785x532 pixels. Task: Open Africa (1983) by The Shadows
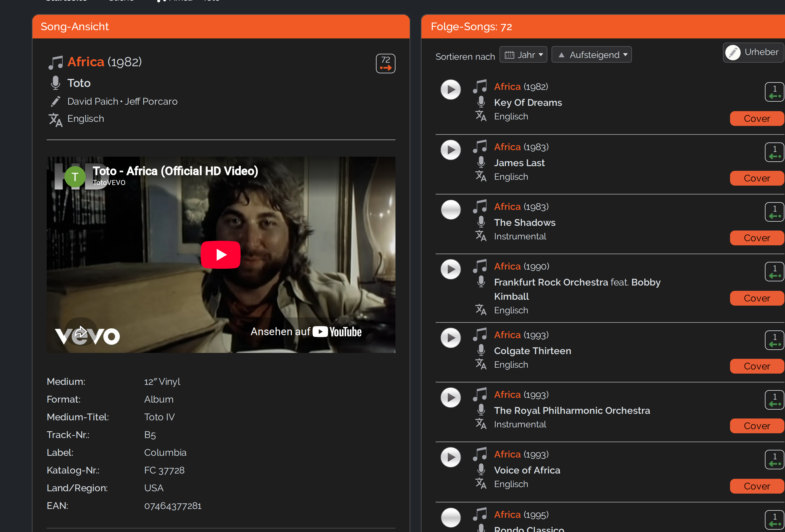coord(507,207)
